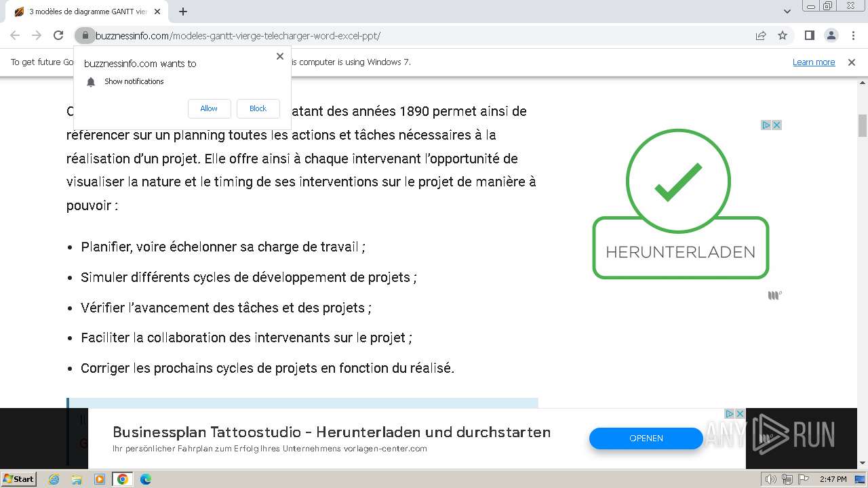Image resolution: width=868 pixels, height=488 pixels.
Task: Bookmark this page with star icon
Action: (x=783, y=35)
